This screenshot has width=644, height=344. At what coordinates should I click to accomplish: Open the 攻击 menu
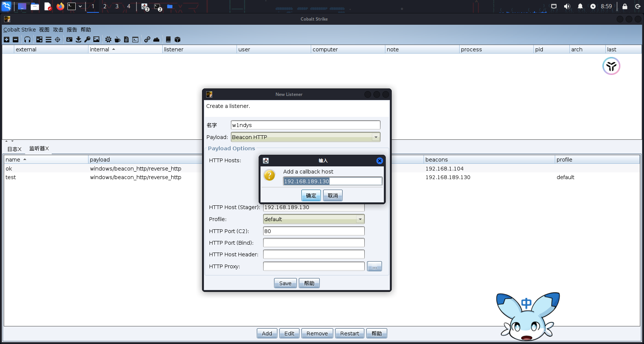[58, 30]
